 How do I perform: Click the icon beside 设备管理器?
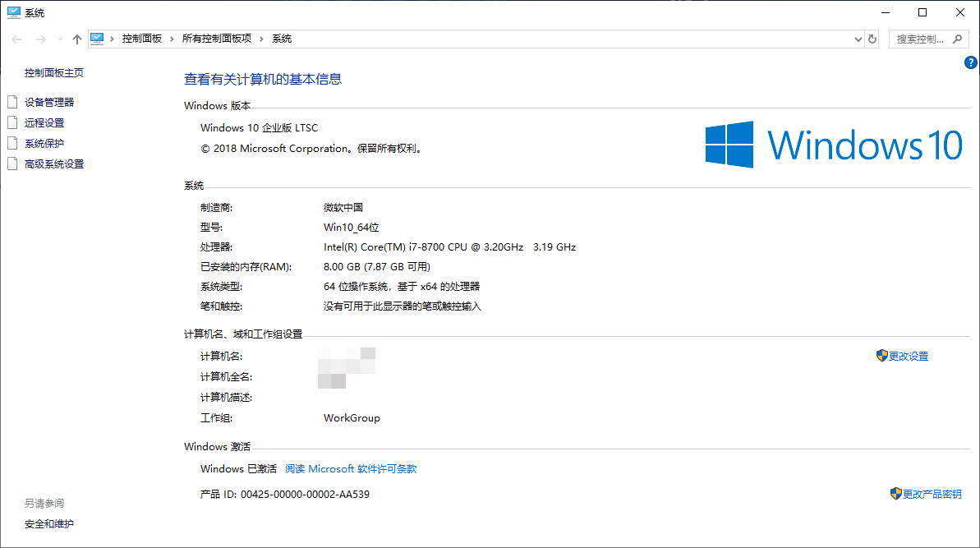(x=12, y=102)
